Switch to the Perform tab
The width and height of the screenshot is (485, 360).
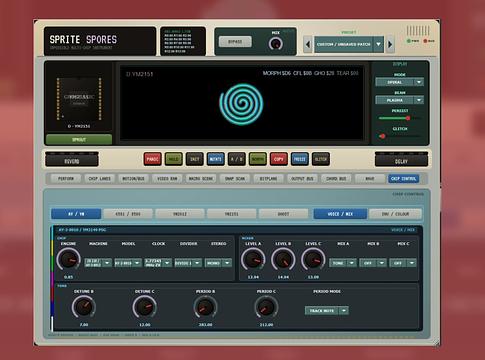coord(66,179)
